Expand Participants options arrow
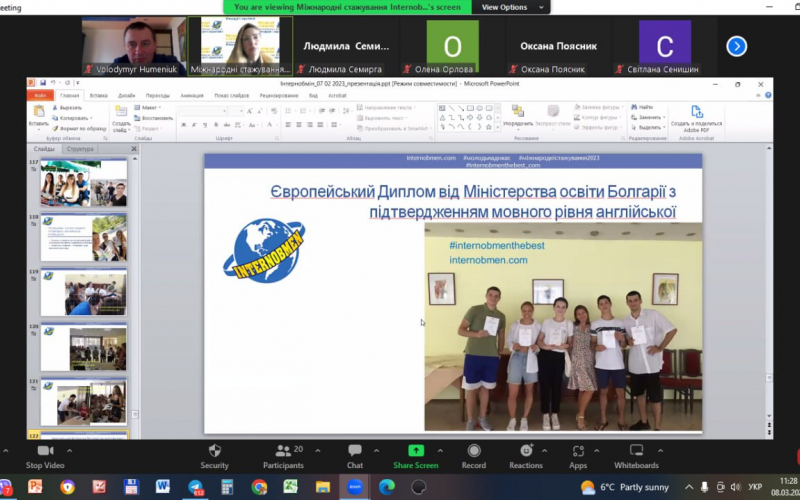 coord(318,451)
